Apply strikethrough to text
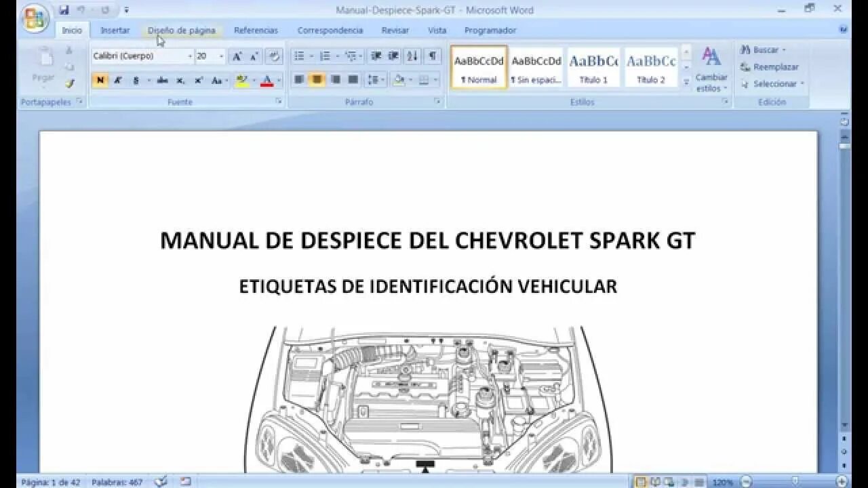868x488 pixels. [x=162, y=81]
